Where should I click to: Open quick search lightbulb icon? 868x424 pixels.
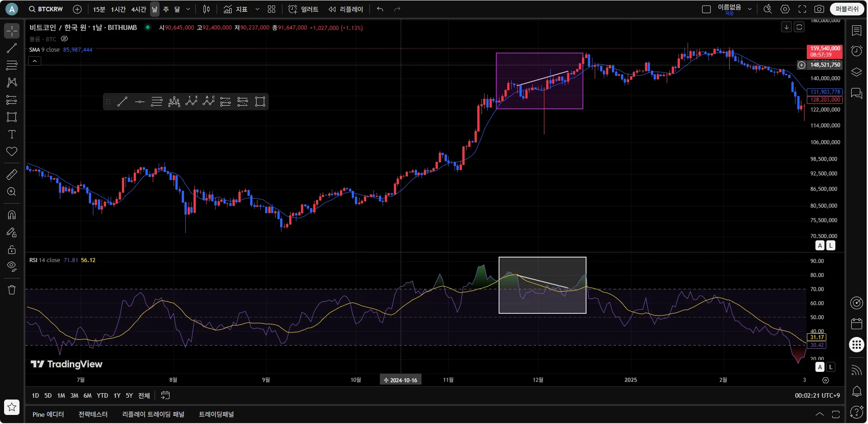(x=767, y=9)
